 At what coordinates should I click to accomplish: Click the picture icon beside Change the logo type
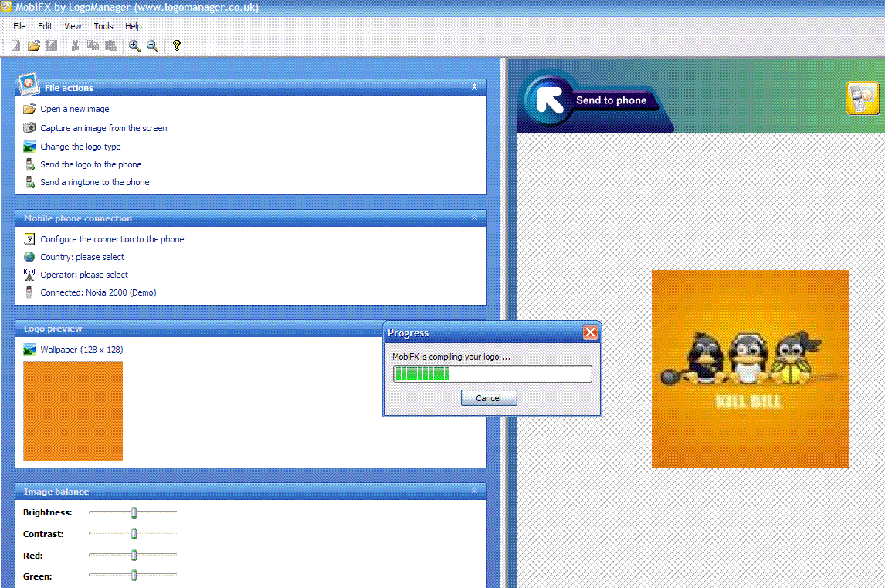tap(29, 147)
